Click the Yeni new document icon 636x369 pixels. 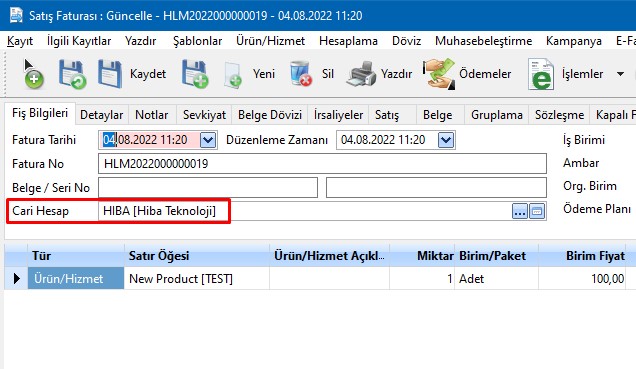pyautogui.click(x=233, y=75)
